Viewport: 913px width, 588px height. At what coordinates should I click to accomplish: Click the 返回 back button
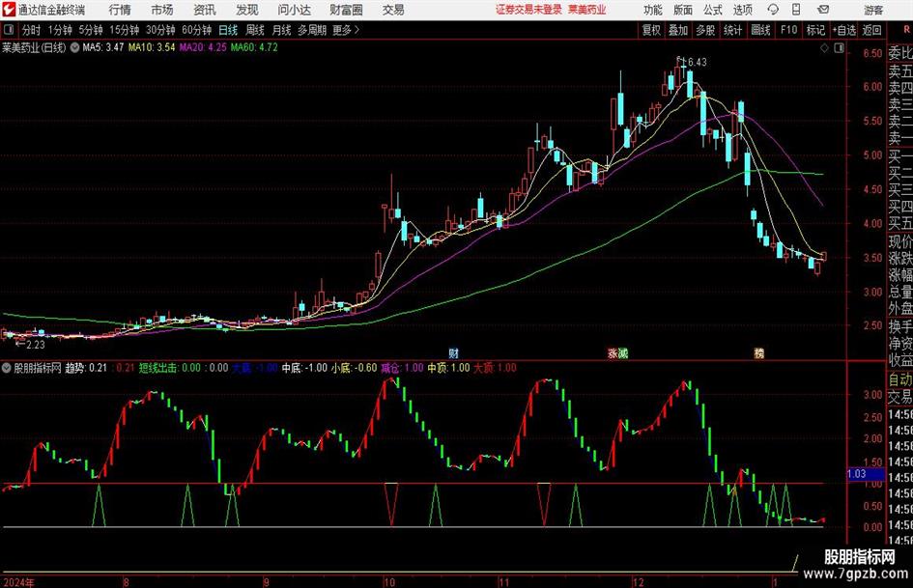(871, 30)
